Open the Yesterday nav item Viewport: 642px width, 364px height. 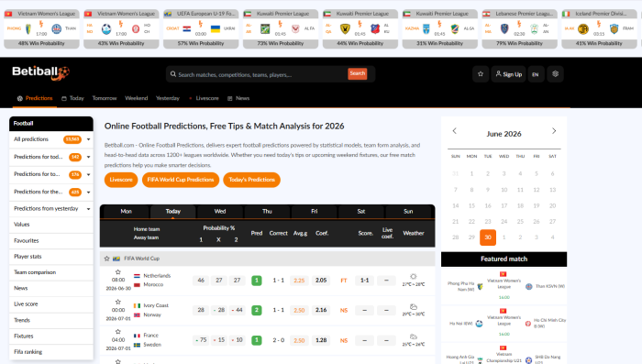(168, 98)
